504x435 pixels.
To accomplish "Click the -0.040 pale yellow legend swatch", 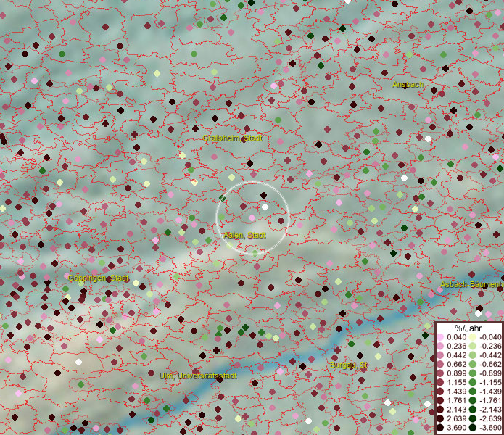I will tap(473, 337).
